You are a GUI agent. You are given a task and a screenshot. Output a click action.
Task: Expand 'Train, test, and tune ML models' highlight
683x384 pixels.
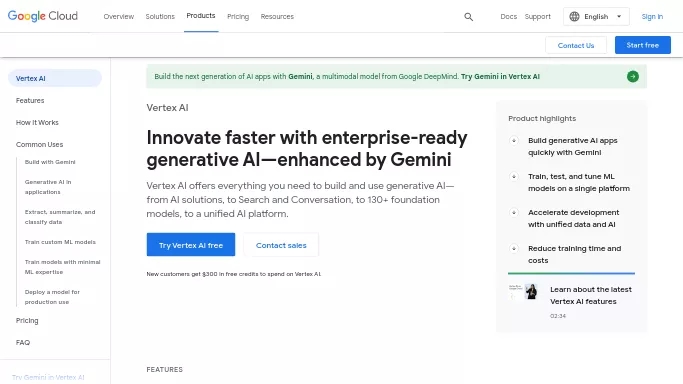514,176
